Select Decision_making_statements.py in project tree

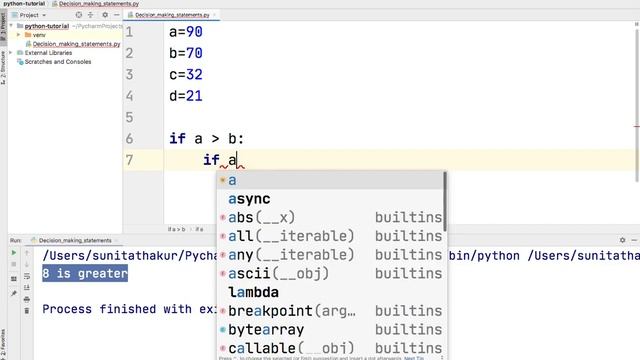(x=76, y=44)
